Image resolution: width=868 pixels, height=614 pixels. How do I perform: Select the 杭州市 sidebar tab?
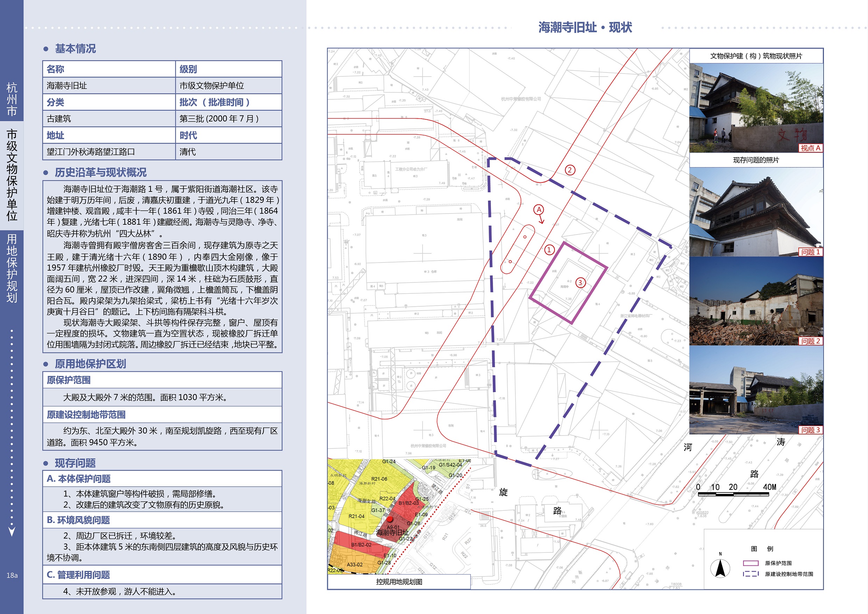tap(12, 99)
